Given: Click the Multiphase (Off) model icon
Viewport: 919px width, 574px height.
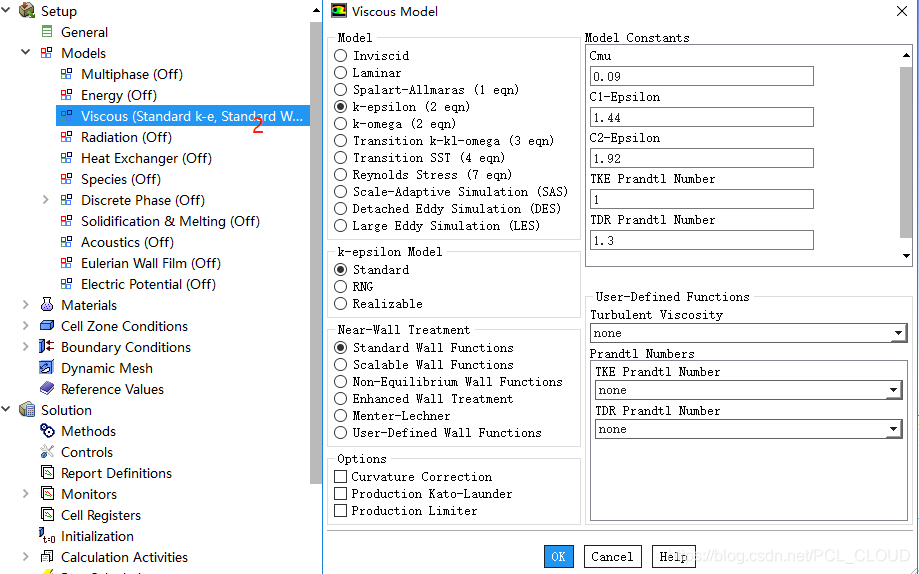Looking at the screenshot, I should [x=67, y=74].
